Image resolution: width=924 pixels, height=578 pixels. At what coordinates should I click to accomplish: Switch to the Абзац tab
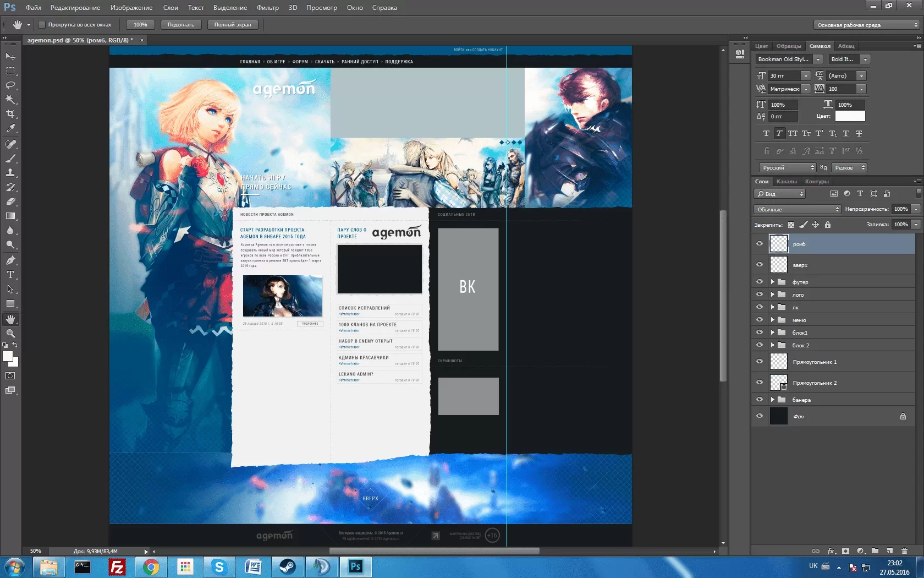coord(846,46)
